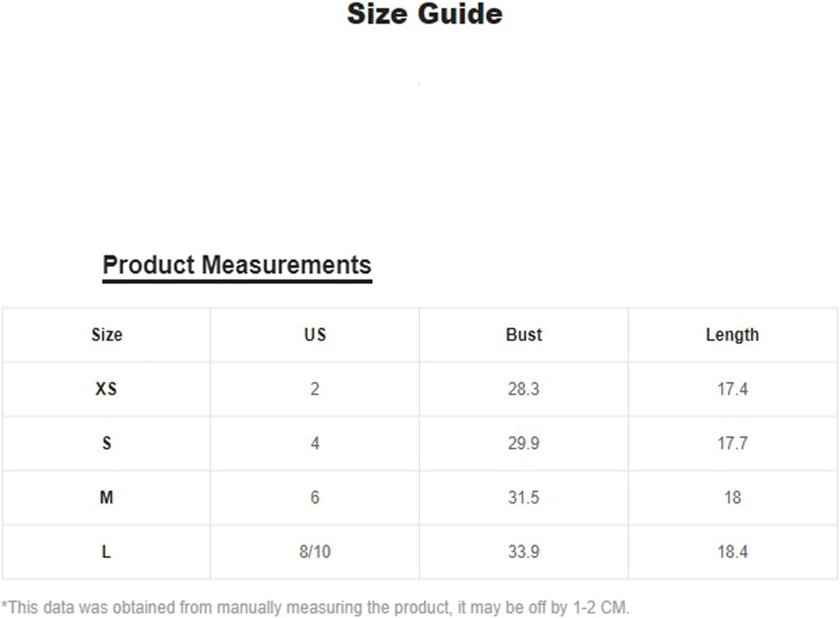Select the XS size row label
The width and height of the screenshot is (840, 618).
106,389
